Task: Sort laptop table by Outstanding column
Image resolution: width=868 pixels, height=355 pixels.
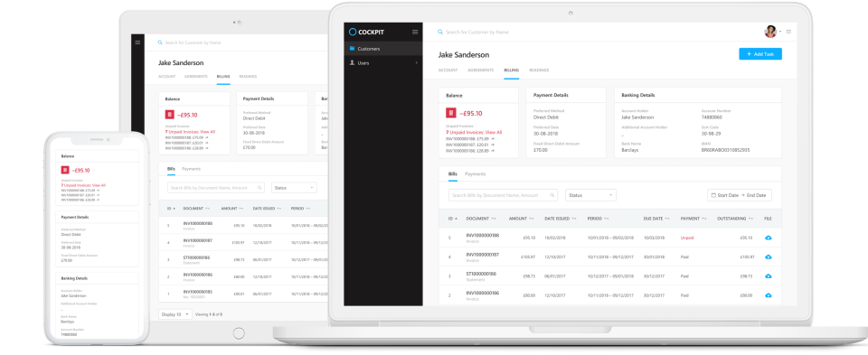Action: (x=735, y=219)
